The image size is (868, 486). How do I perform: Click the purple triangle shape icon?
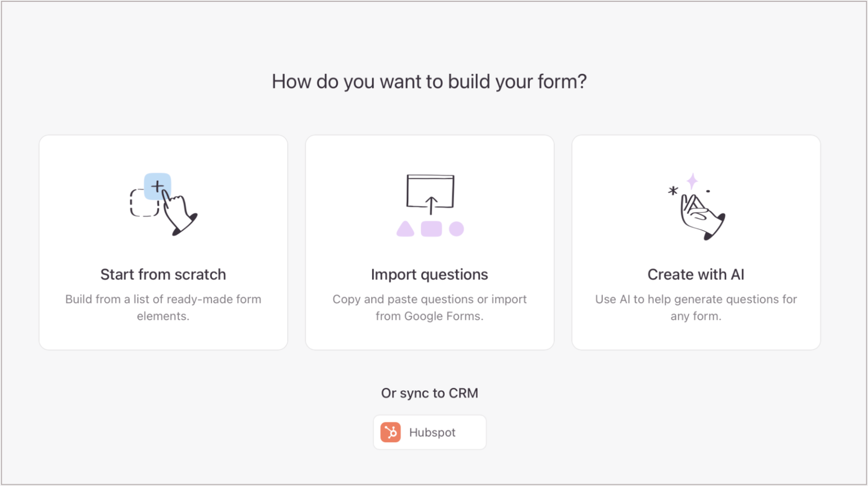[x=405, y=229]
